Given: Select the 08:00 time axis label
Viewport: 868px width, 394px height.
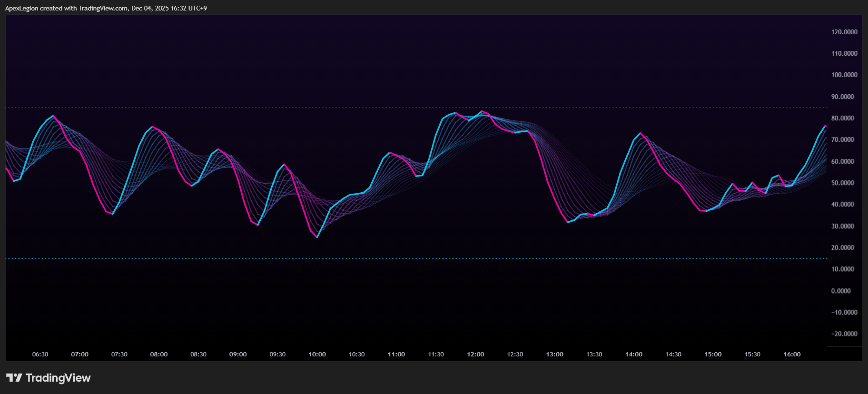Looking at the screenshot, I should [x=158, y=354].
